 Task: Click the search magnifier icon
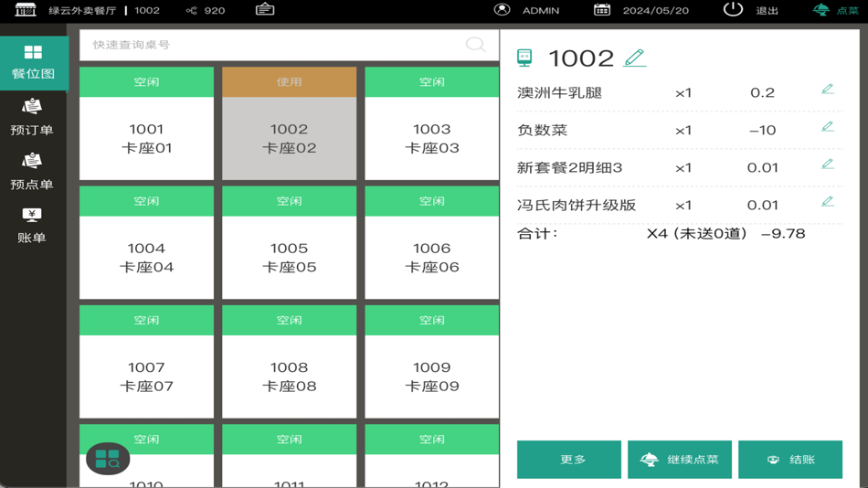pos(475,44)
